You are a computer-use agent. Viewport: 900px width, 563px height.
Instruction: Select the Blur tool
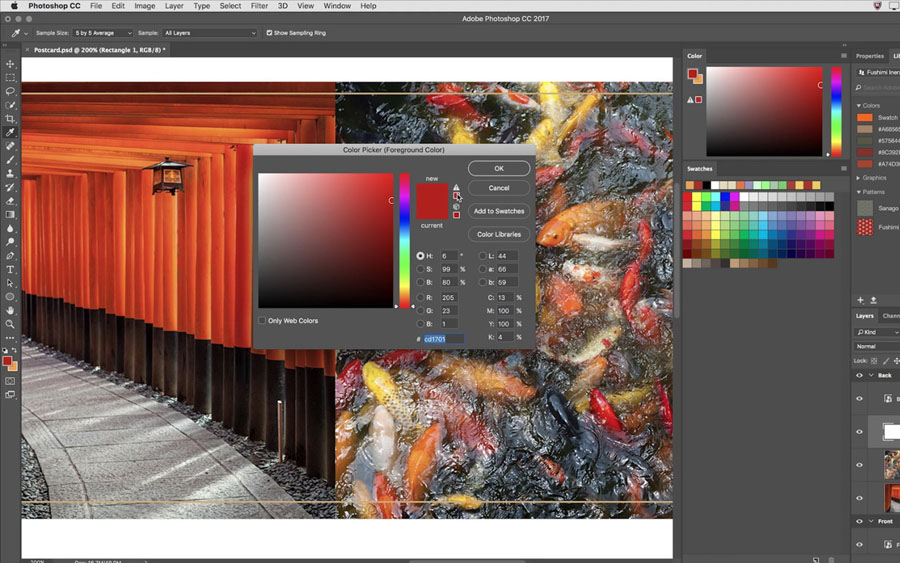10,228
